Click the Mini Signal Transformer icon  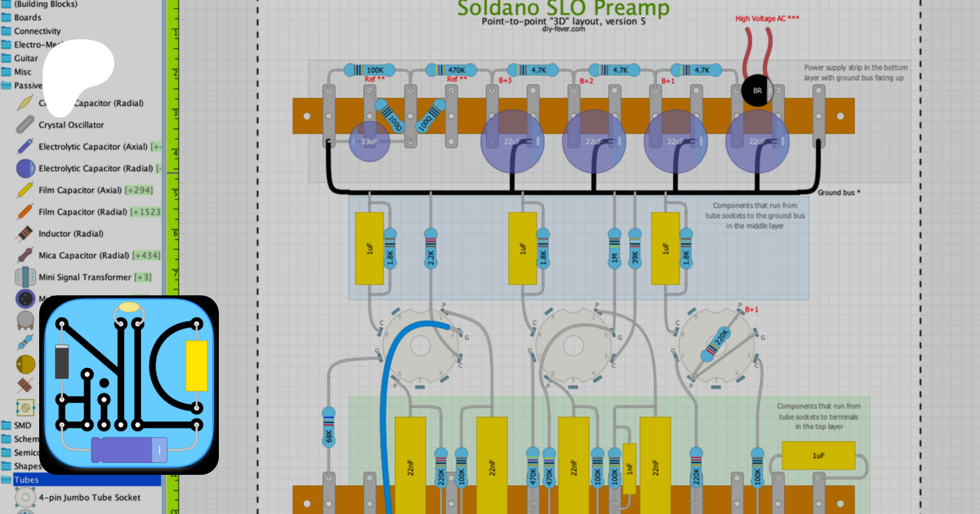pyautogui.click(x=25, y=277)
